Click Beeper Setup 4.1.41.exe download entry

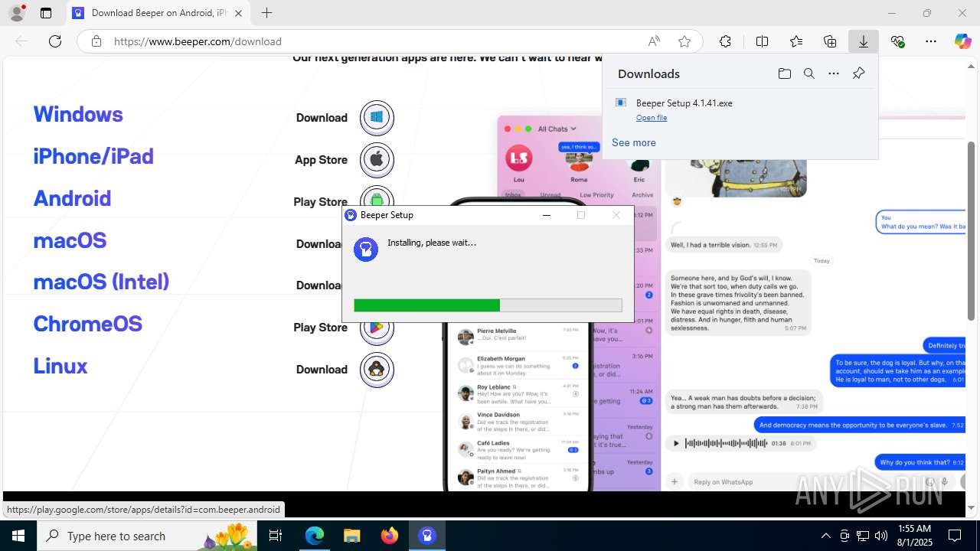click(740, 110)
